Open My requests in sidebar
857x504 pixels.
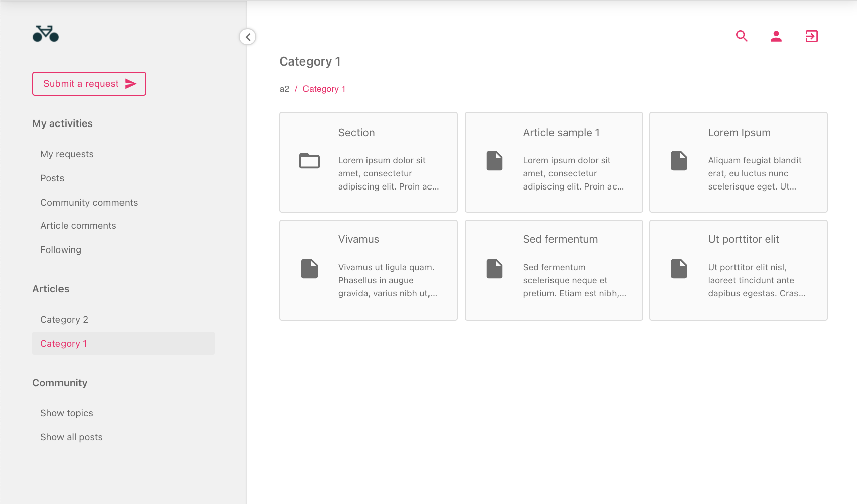click(x=67, y=154)
